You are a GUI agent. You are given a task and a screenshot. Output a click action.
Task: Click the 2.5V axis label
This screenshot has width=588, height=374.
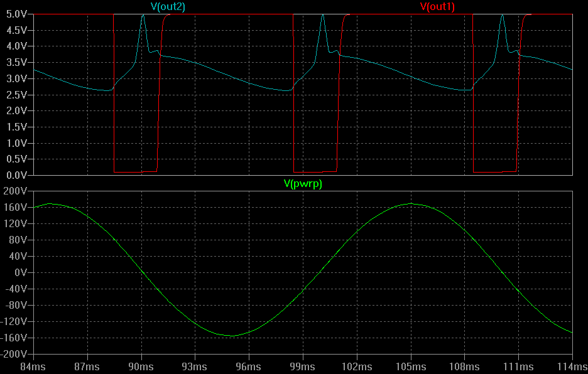16,95
